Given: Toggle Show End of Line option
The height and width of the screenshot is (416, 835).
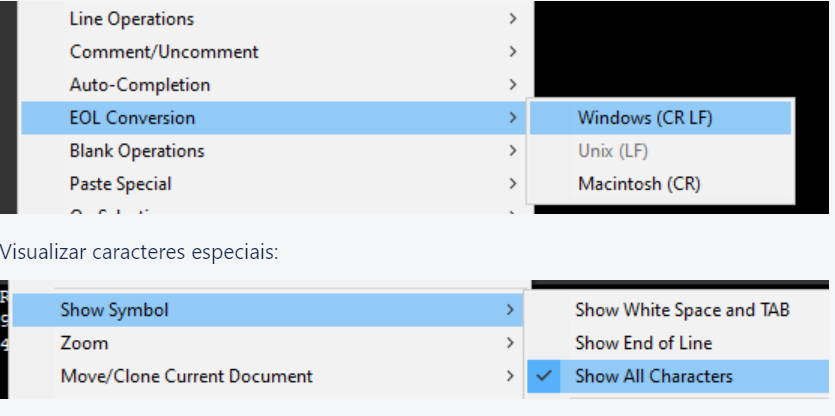Looking at the screenshot, I should (x=643, y=343).
